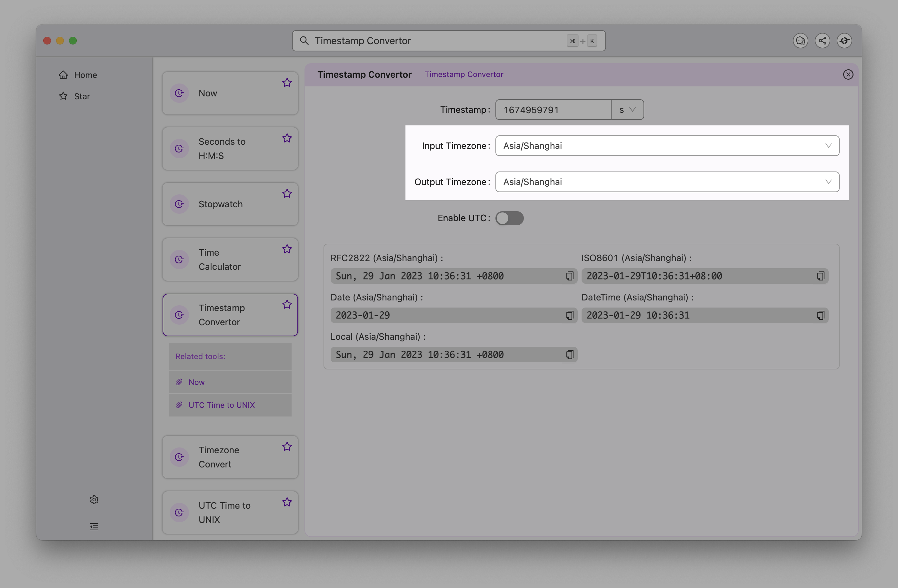Star the Seconds to H:M:S card
The height and width of the screenshot is (588, 898).
[x=287, y=138]
